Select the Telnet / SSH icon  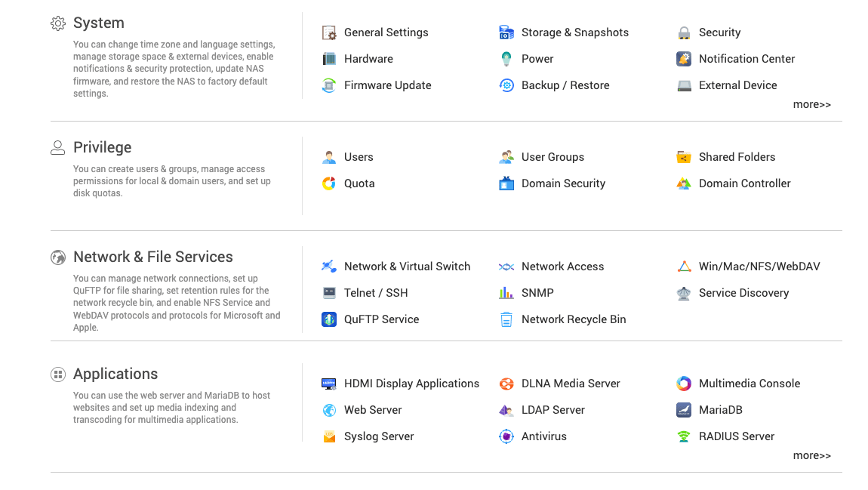(x=328, y=292)
